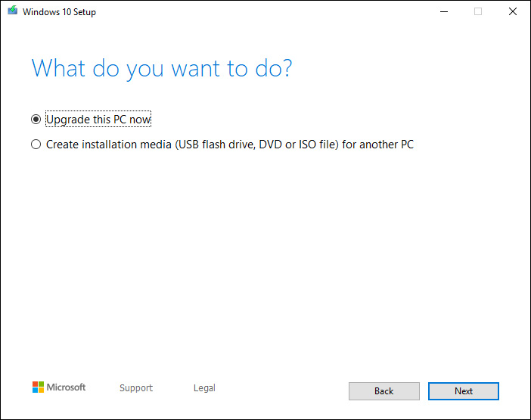The image size is (531, 420).
Task: Open the Legal link
Action: click(x=204, y=387)
